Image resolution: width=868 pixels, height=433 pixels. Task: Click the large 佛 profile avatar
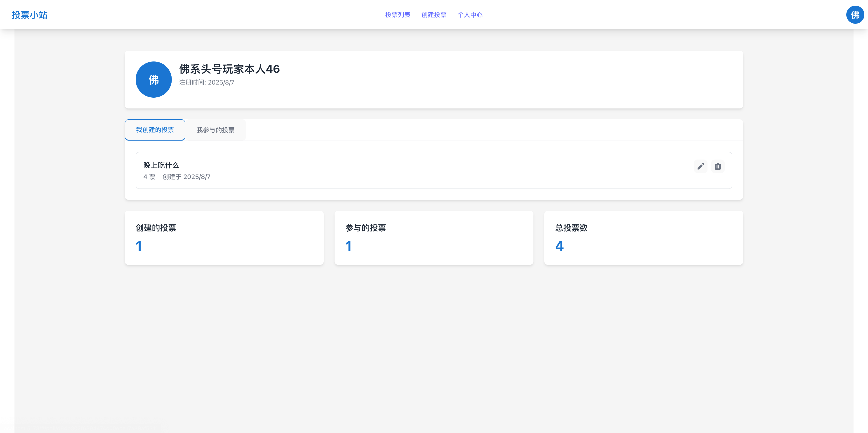pos(154,80)
